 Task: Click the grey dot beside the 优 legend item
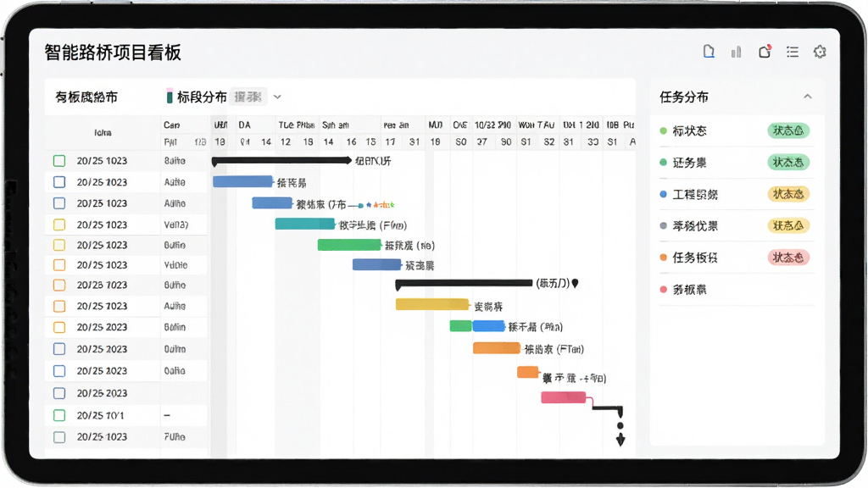click(x=663, y=225)
